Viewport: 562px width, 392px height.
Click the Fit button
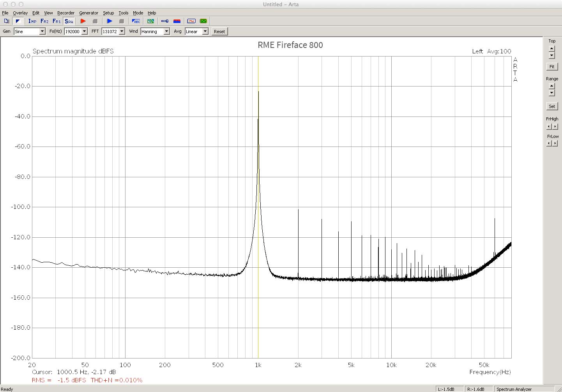552,67
